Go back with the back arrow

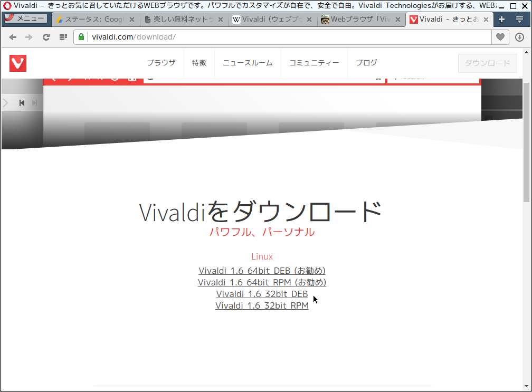(x=13, y=37)
